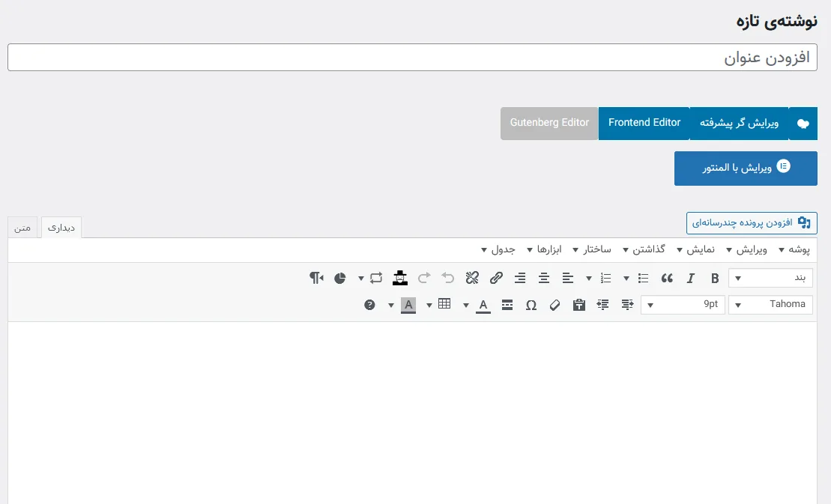Click the افزودن عنوان title field
831x504 pixels.
point(412,57)
